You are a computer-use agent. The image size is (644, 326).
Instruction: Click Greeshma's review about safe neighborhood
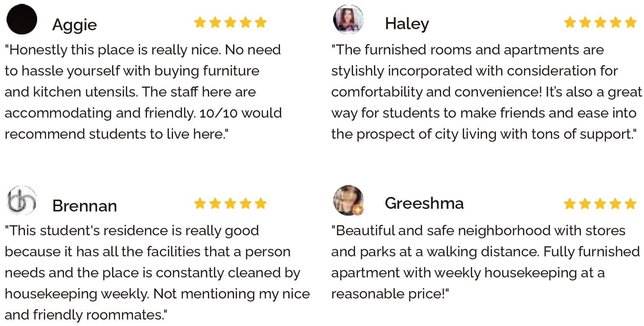[x=485, y=262]
